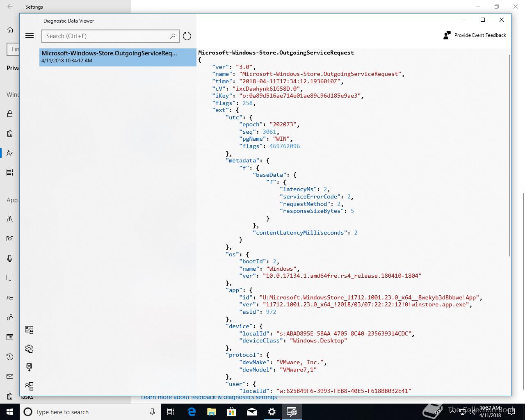This screenshot has width=525, height=420.
Task: Open File Explorer from the taskbar
Action: coord(211,412)
